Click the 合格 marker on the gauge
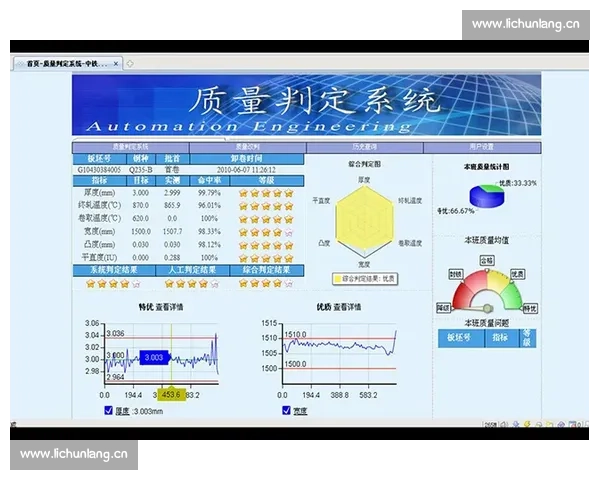 pos(487,261)
